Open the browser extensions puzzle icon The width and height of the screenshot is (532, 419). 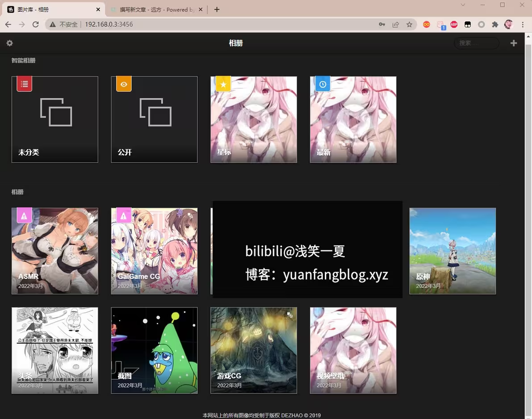[495, 25]
